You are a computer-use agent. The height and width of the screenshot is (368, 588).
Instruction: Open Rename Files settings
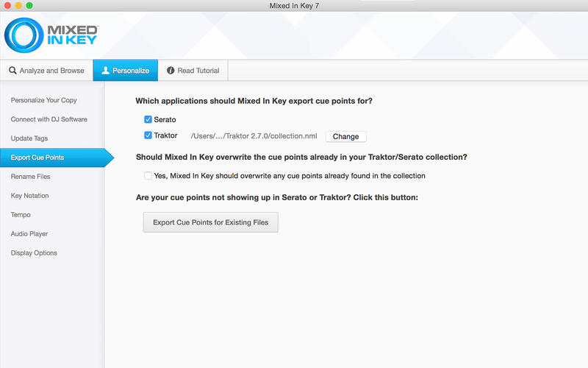point(30,177)
